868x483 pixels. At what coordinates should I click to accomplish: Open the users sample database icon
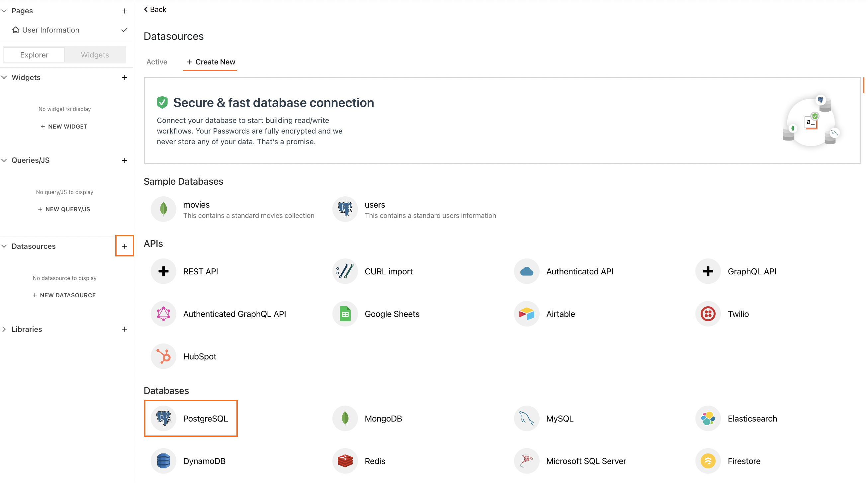345,209
